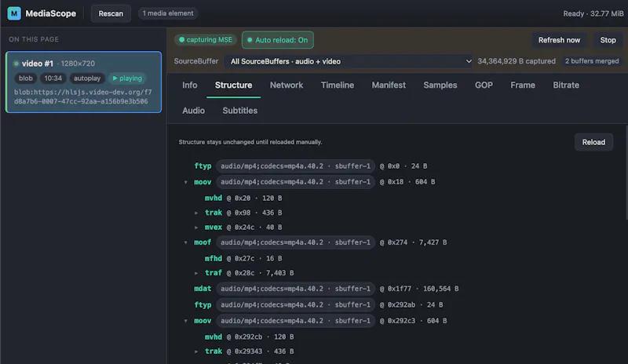Click the Reload structure button
This screenshot has width=628, height=364.
pyautogui.click(x=593, y=142)
